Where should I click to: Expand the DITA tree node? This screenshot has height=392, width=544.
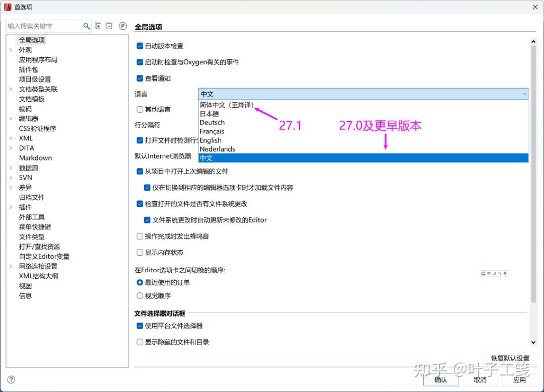tap(11, 148)
